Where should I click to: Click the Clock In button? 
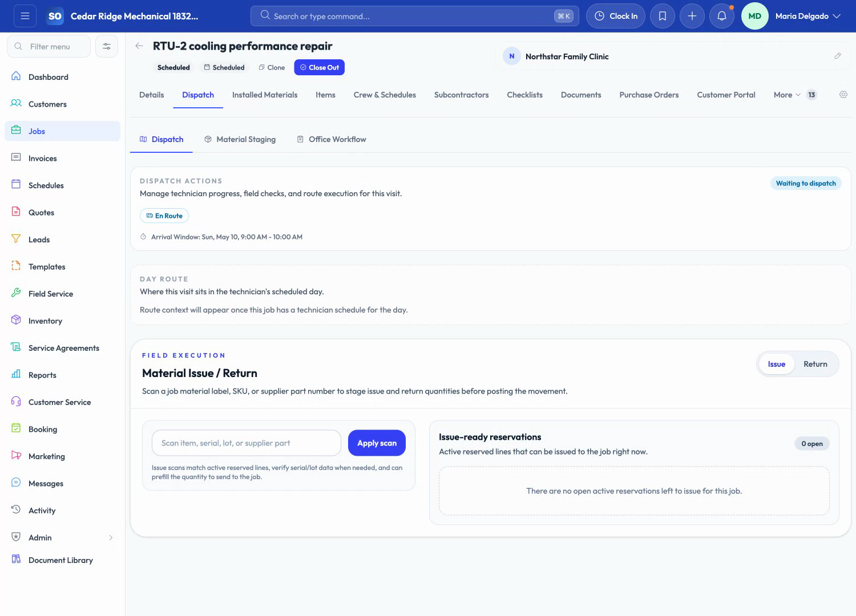(616, 16)
